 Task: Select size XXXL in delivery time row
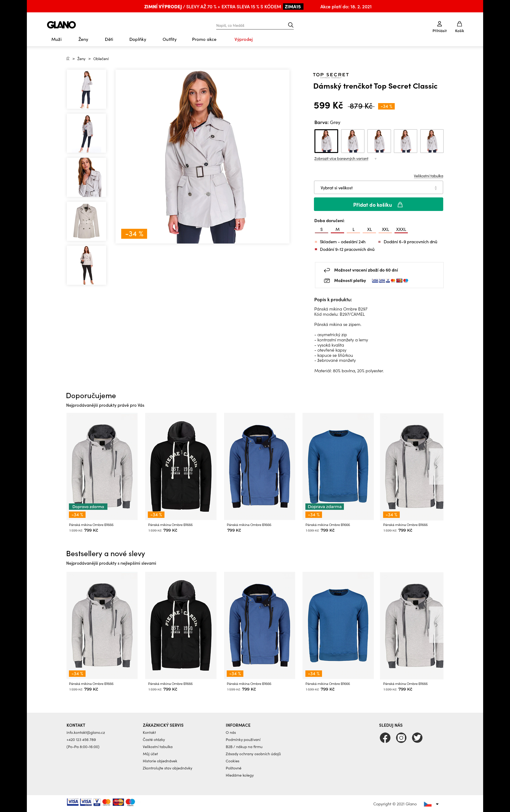[x=401, y=229]
